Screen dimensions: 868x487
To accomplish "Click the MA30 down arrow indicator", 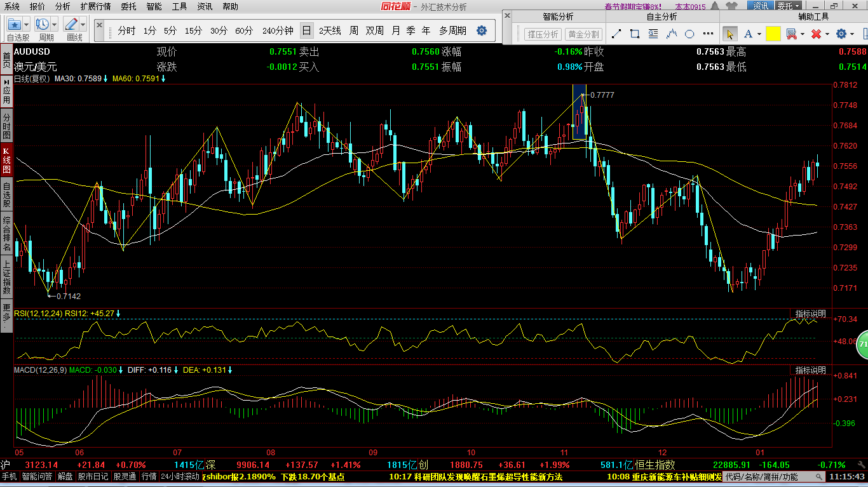I will point(105,79).
